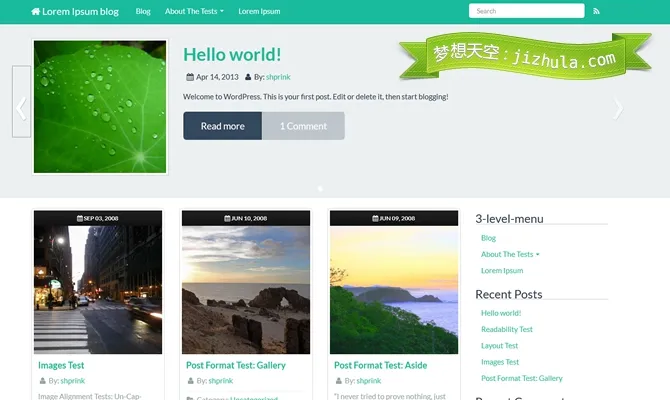Open the RSS feed icon

(x=596, y=11)
